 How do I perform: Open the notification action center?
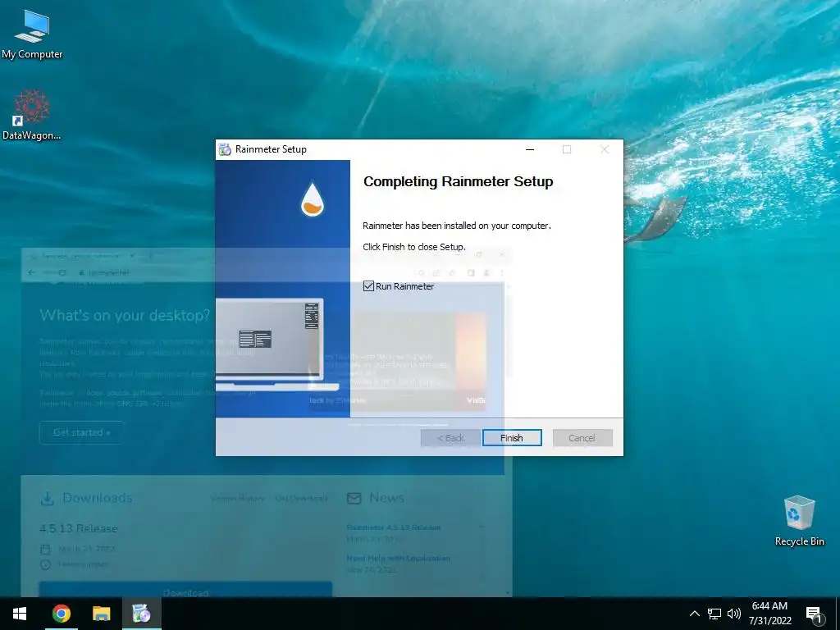tap(815, 614)
